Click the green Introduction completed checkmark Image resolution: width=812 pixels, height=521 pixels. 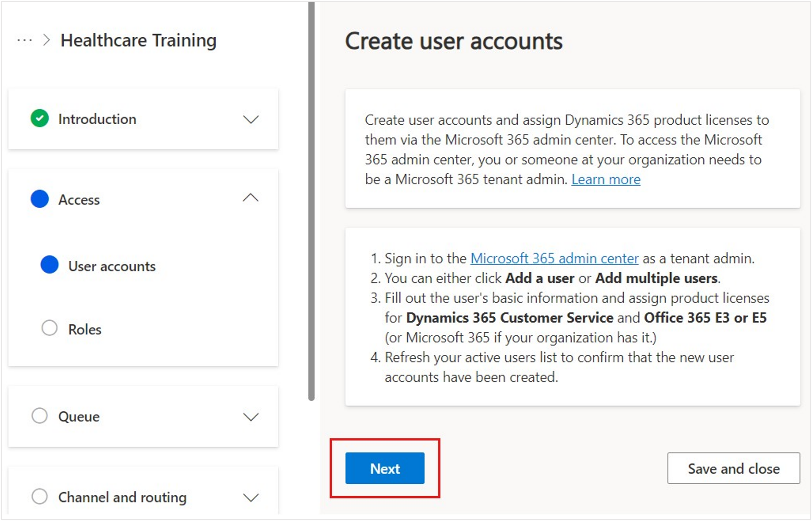point(40,118)
